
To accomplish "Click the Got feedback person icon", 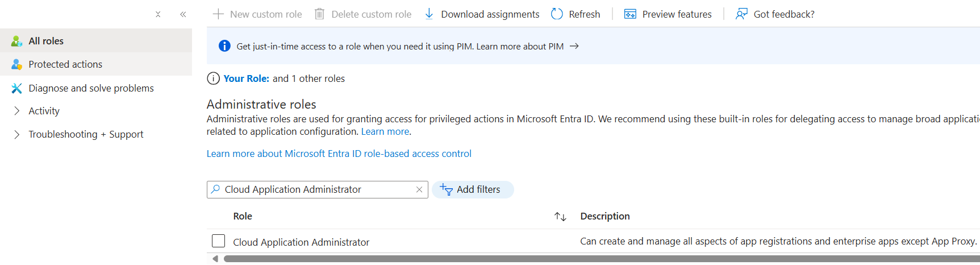I will [x=741, y=14].
